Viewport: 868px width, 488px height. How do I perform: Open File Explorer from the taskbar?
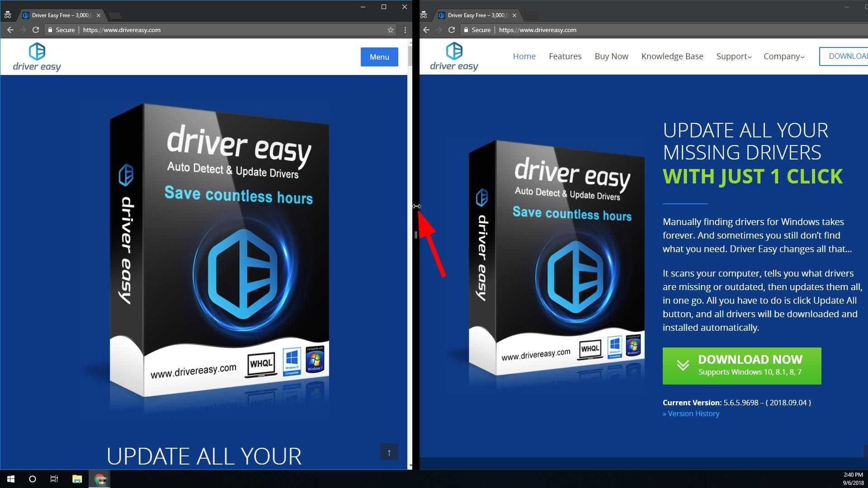click(x=77, y=479)
